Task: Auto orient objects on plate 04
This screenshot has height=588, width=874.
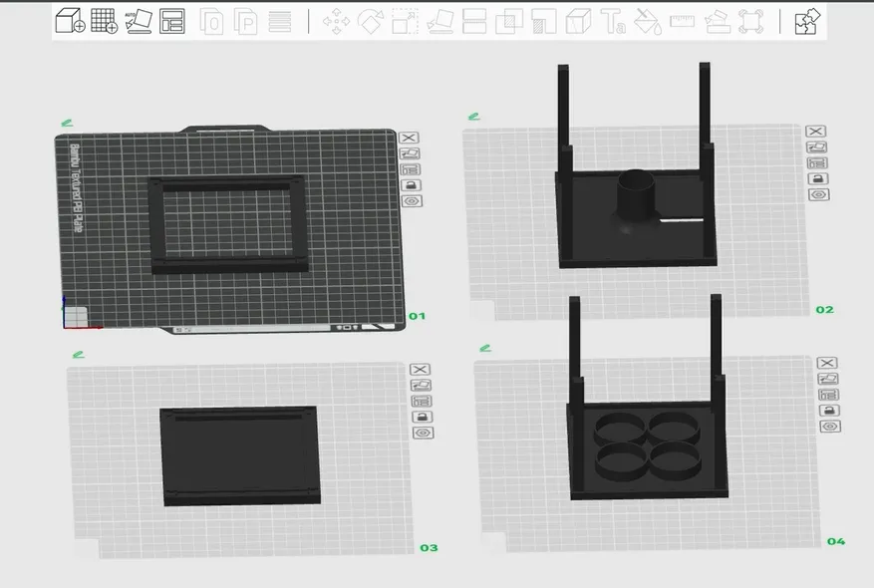Action: 828,379
